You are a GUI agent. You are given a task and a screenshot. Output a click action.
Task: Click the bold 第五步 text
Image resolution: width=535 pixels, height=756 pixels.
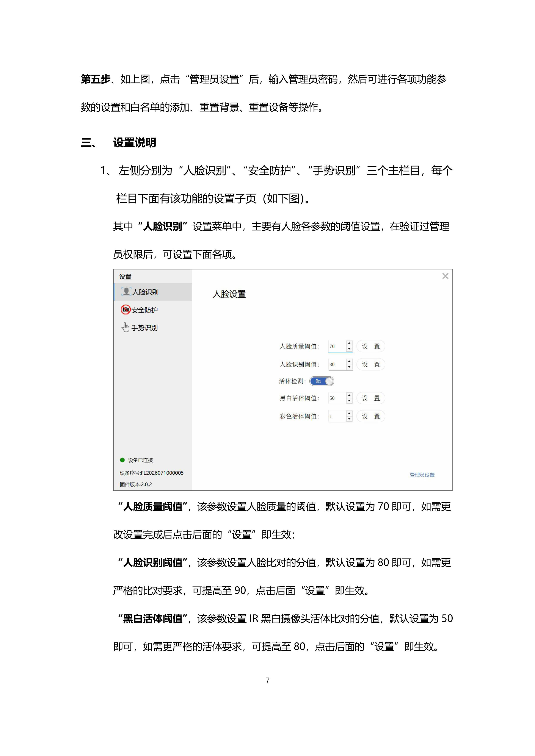[x=96, y=79]
